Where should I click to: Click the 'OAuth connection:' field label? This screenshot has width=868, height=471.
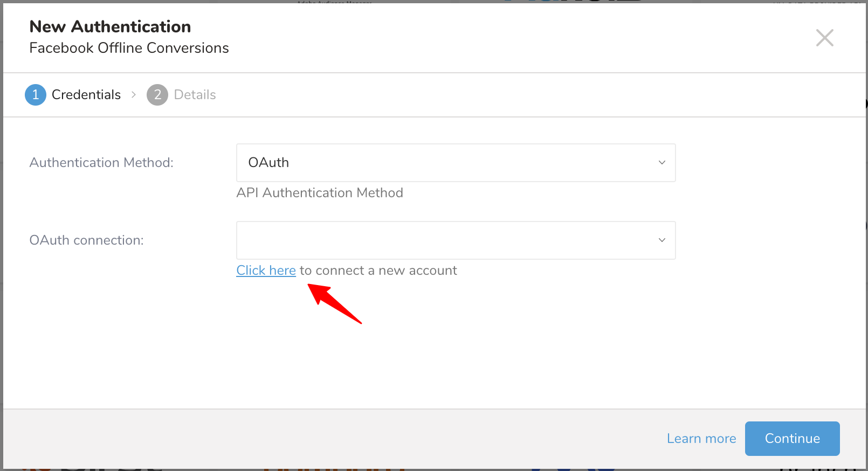[x=86, y=240]
